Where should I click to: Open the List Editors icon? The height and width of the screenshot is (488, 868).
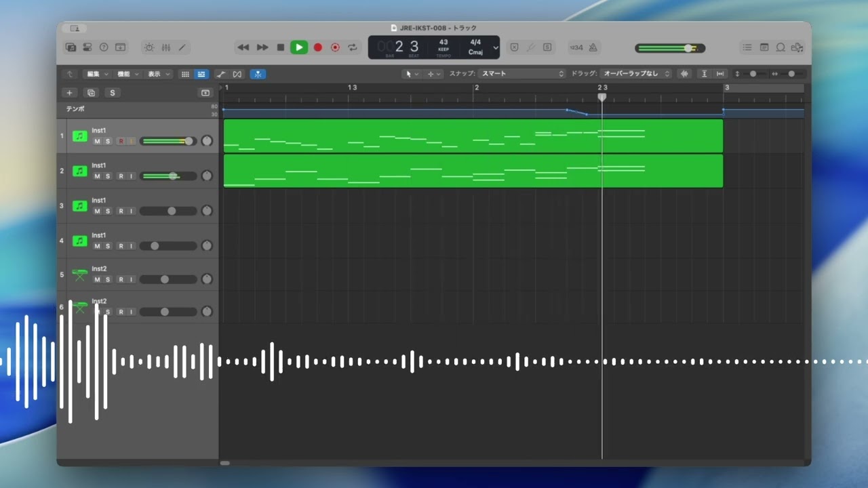tap(747, 47)
